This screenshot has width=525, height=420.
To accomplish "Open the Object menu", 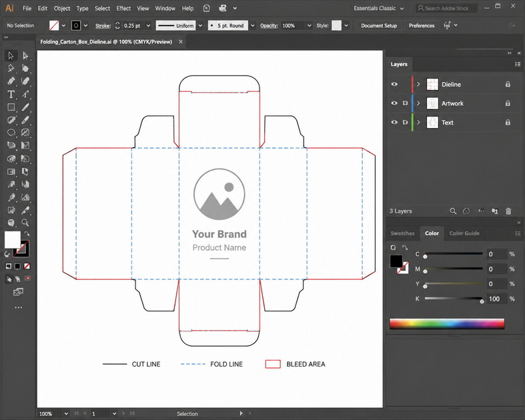I will [x=62, y=9].
